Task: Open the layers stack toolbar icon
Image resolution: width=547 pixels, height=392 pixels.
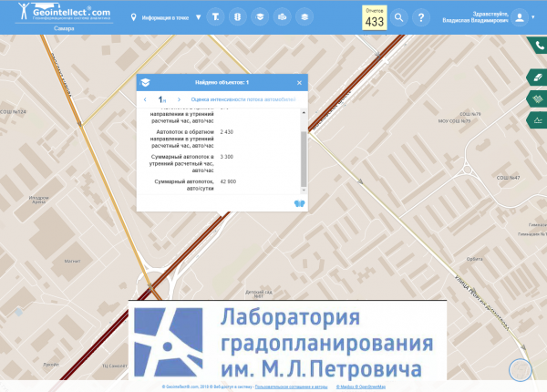Action: pos(304,16)
